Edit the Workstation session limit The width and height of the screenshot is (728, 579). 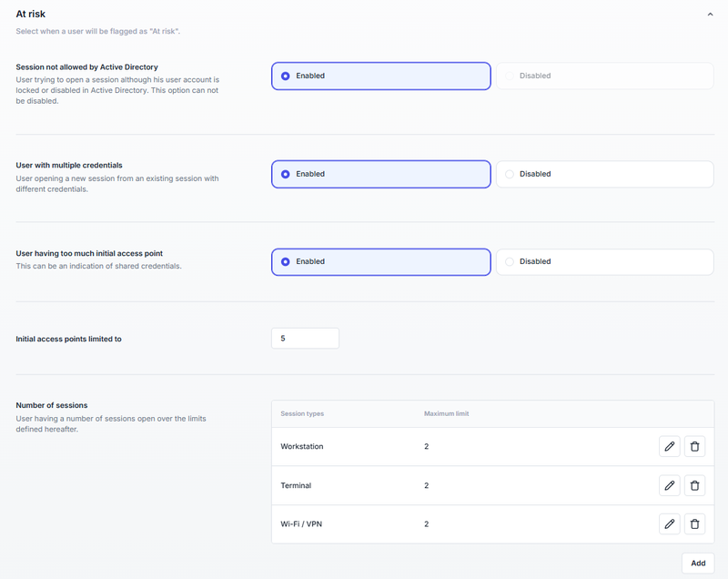tap(669, 447)
